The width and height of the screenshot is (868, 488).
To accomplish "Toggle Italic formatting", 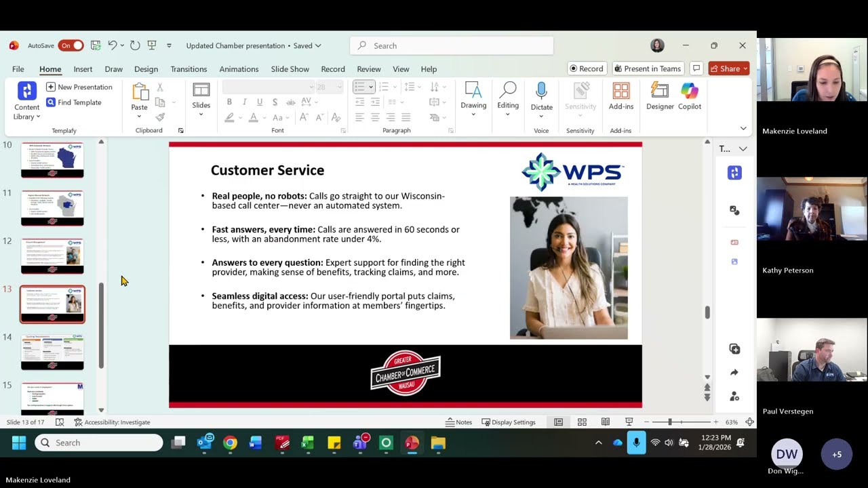I will click(x=244, y=102).
